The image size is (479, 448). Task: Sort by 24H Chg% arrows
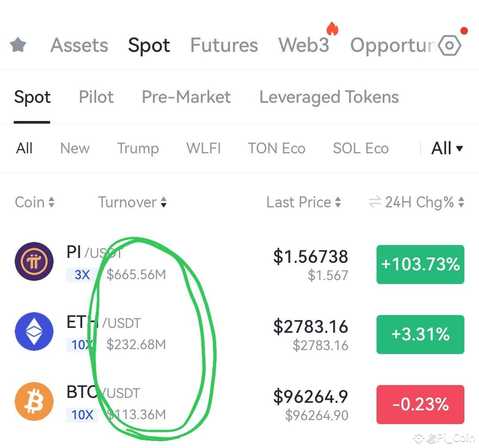(461, 202)
